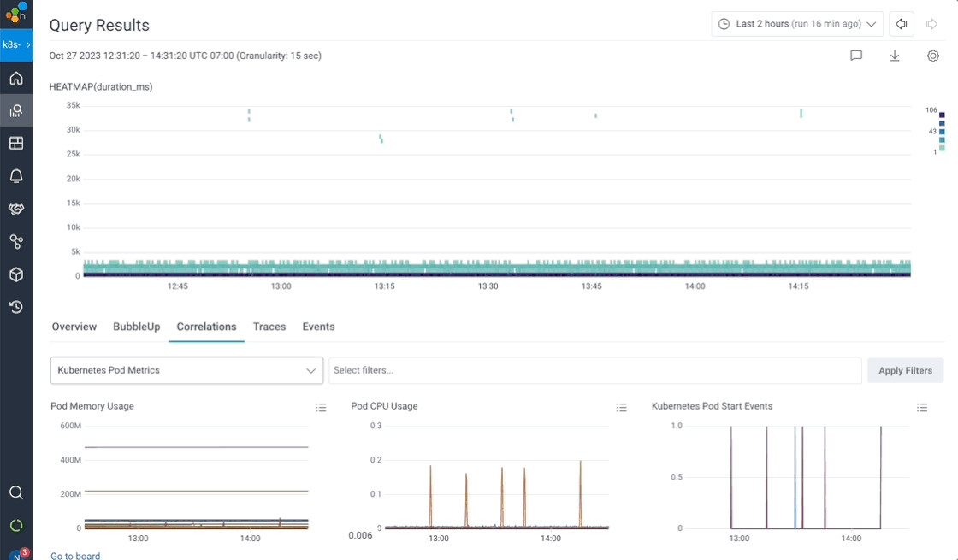Click the Select filters input field
The width and height of the screenshot is (958, 560).
click(x=594, y=370)
